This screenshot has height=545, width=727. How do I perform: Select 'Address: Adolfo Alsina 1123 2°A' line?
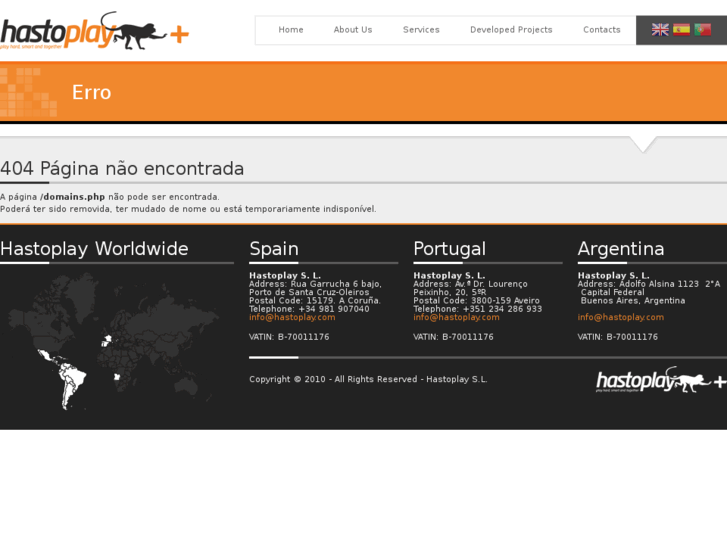click(649, 284)
